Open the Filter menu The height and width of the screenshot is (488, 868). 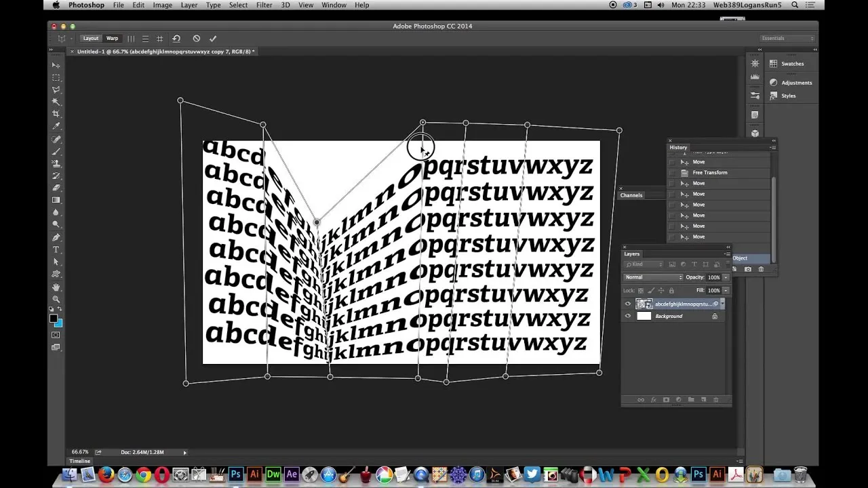pyautogui.click(x=264, y=5)
